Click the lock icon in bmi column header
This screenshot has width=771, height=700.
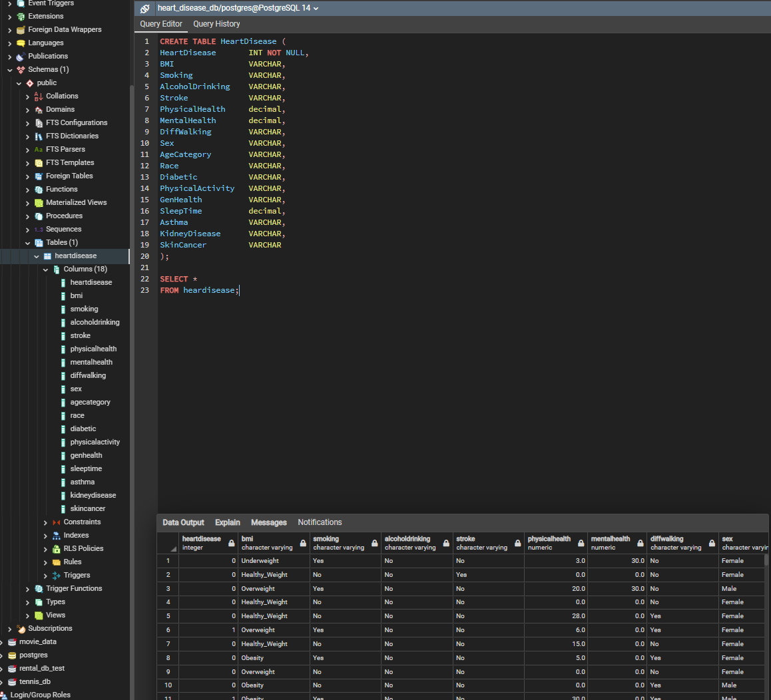[x=303, y=544]
